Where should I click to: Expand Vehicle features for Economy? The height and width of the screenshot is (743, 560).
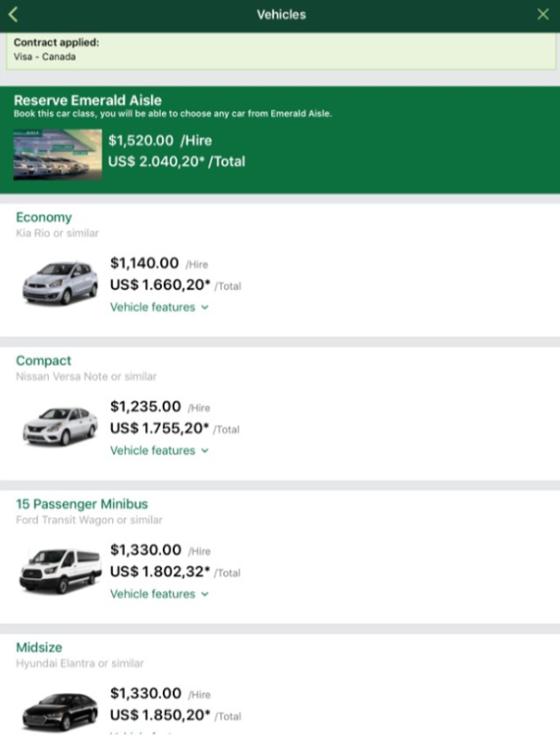click(159, 308)
